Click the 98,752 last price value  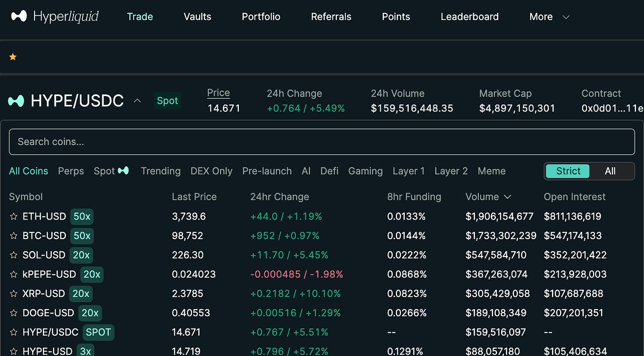click(188, 236)
